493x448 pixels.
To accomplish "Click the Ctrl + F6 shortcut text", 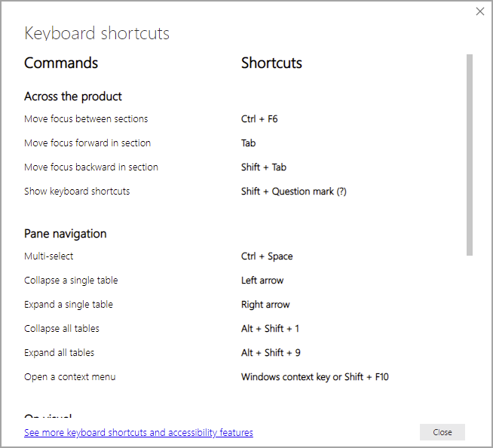I will point(259,119).
